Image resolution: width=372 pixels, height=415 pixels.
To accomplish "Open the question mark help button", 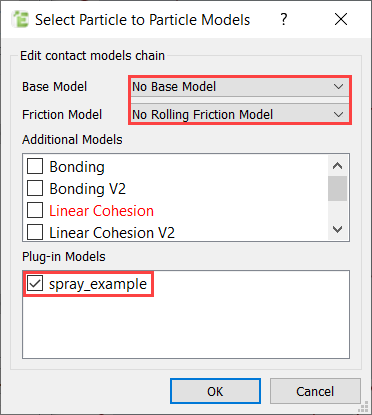I will (x=283, y=20).
